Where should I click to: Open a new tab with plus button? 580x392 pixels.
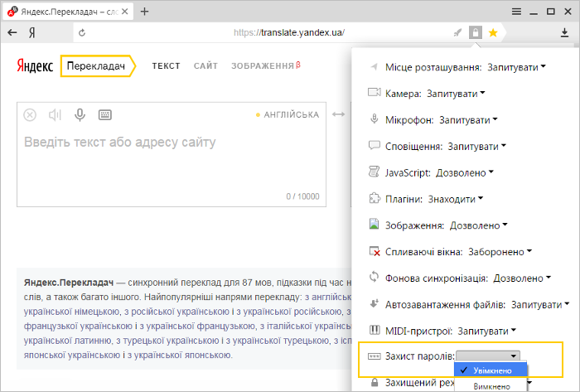click(x=145, y=12)
